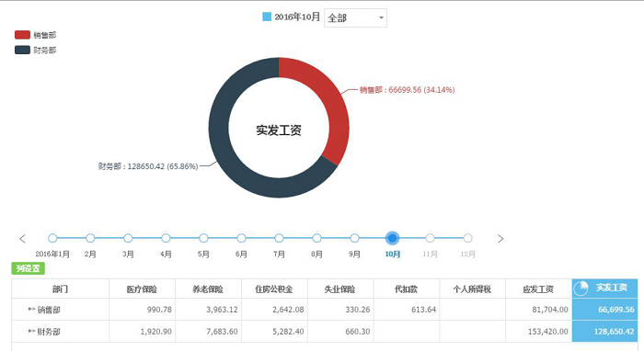Select the active 10月 timeline marker
This screenshot has height=351, width=644.
tap(392, 238)
